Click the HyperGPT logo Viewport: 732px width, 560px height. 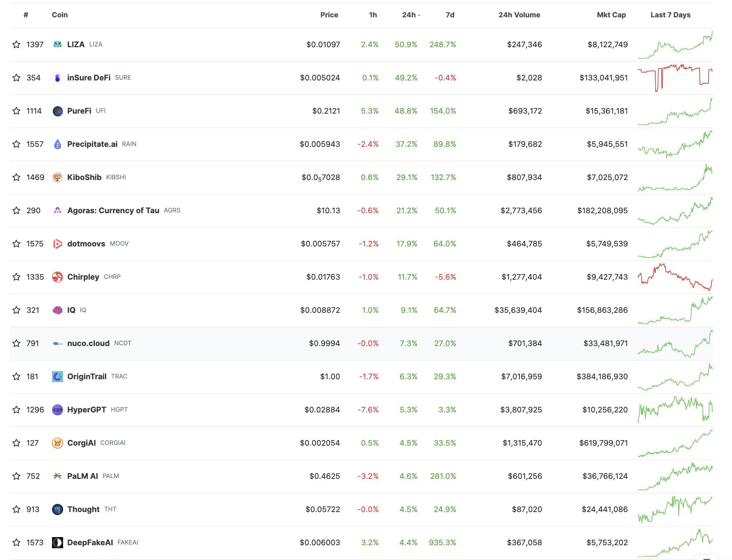point(58,410)
